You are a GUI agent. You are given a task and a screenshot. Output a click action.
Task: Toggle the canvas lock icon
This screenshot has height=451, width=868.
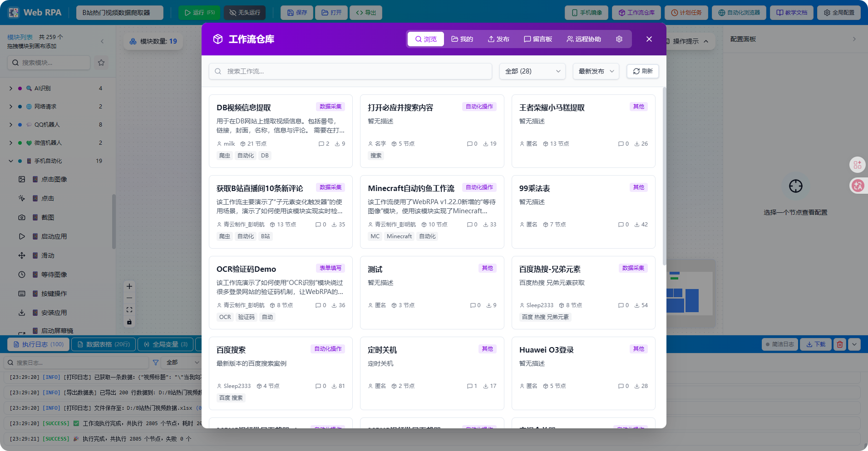129,322
